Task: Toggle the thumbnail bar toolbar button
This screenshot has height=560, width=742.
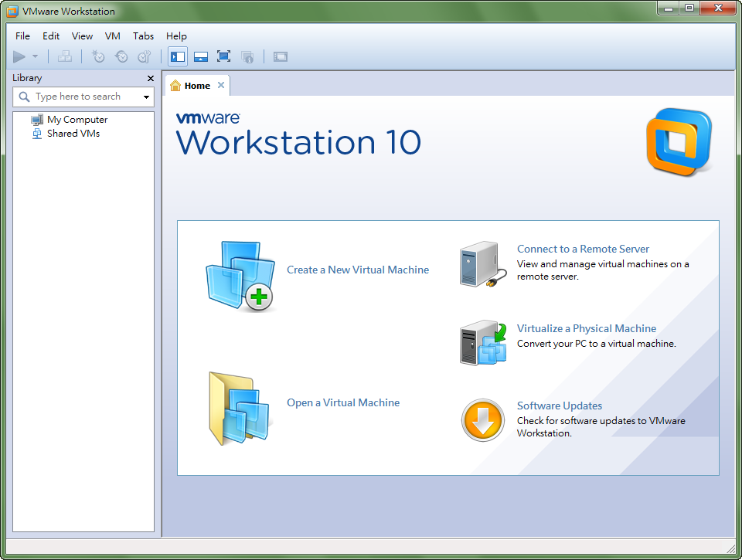Action: pyautogui.click(x=201, y=57)
